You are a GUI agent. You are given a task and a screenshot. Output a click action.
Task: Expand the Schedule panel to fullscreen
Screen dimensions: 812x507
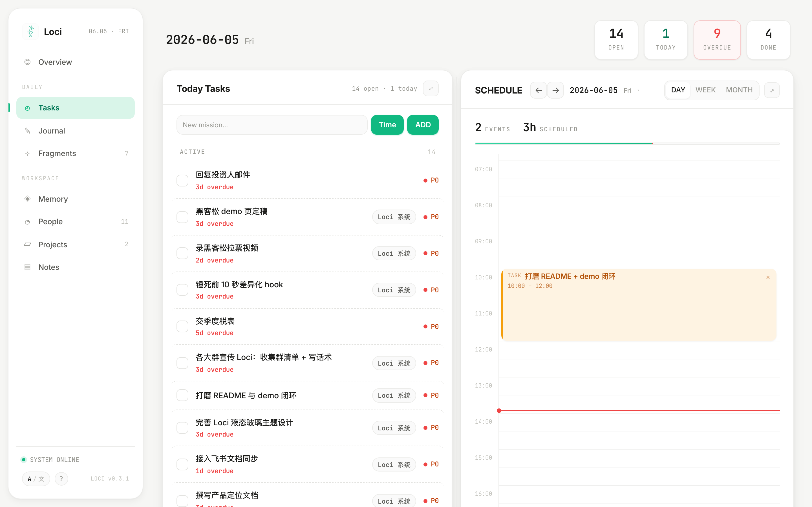pyautogui.click(x=772, y=90)
